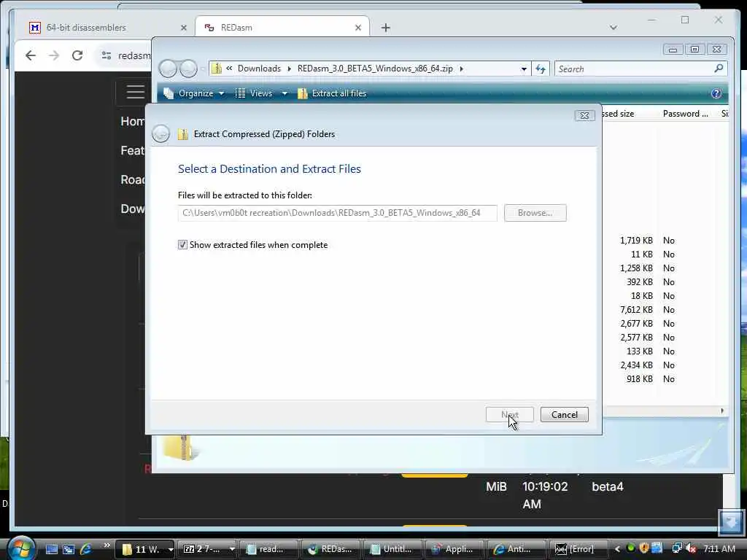Click the REDasm zip breadcrumb segment
This screenshot has height=560, width=747.
(375, 69)
